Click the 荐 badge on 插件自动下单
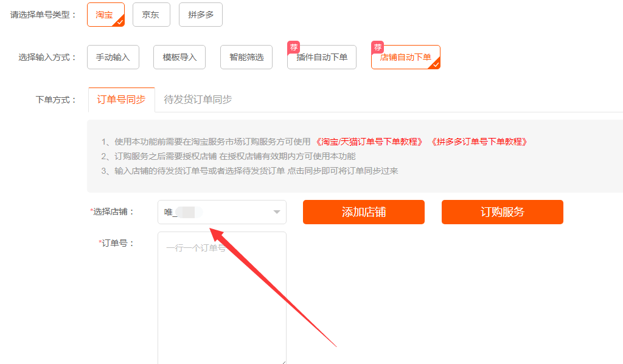This screenshot has width=623, height=364. pyautogui.click(x=294, y=47)
